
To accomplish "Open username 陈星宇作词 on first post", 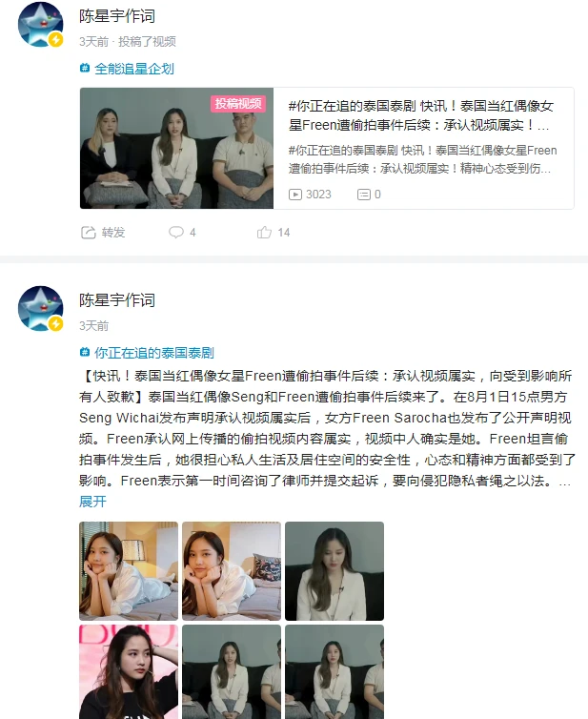I will 117,16.
